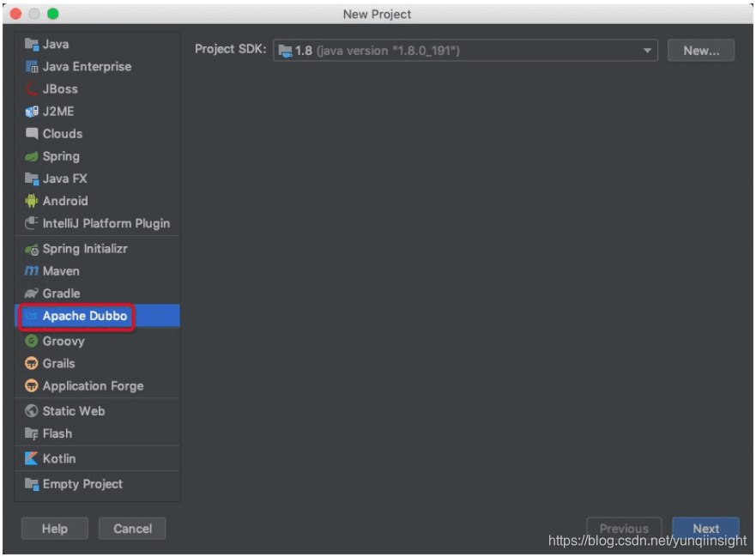Click the Kotlin logo icon
The width and height of the screenshot is (756, 557).
[x=32, y=458]
